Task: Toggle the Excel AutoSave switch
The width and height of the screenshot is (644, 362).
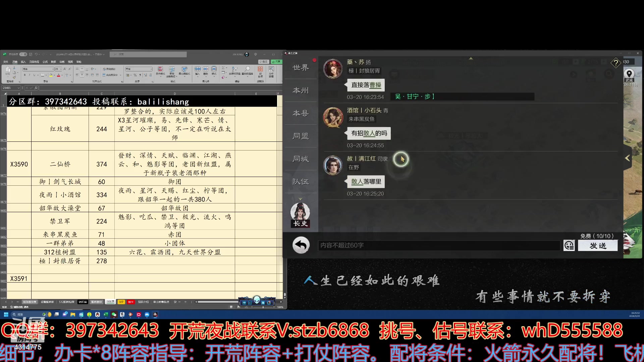Action: (x=23, y=54)
